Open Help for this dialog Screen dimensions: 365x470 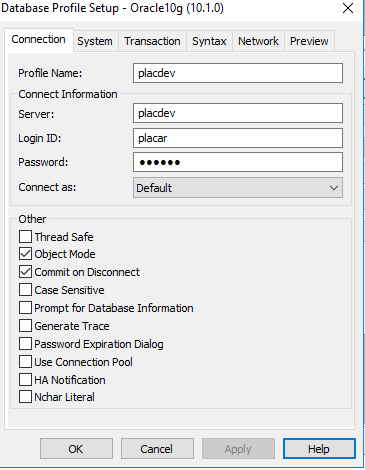[319, 449]
